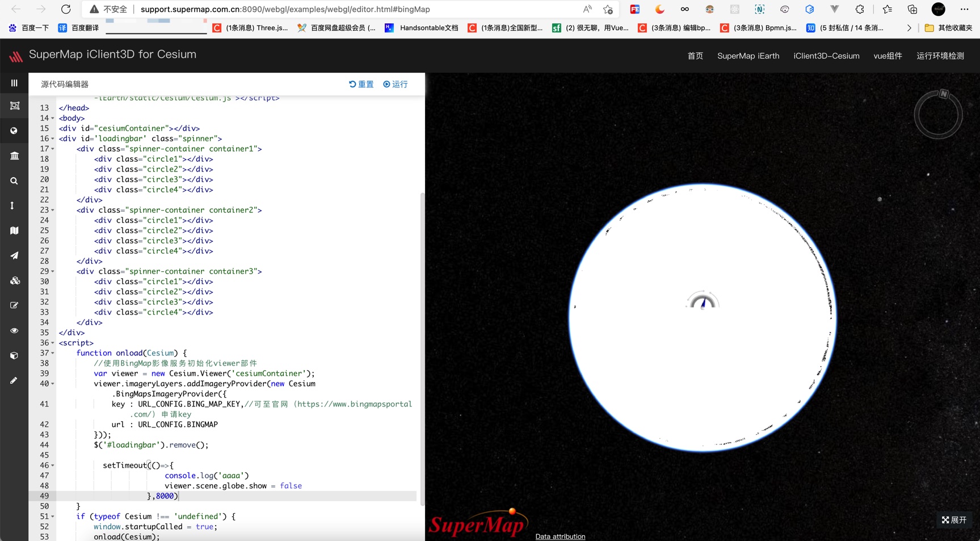
Task: Select the paper plane sidebar icon
Action: click(14, 255)
